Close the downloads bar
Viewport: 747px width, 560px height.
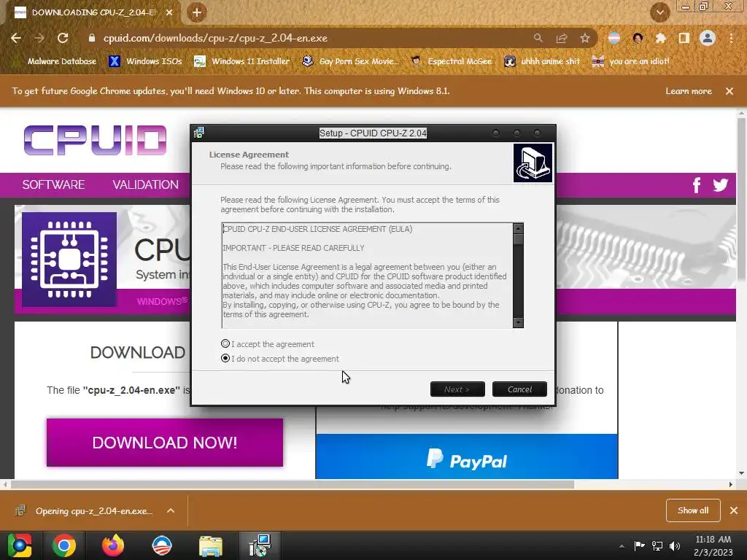(734, 510)
